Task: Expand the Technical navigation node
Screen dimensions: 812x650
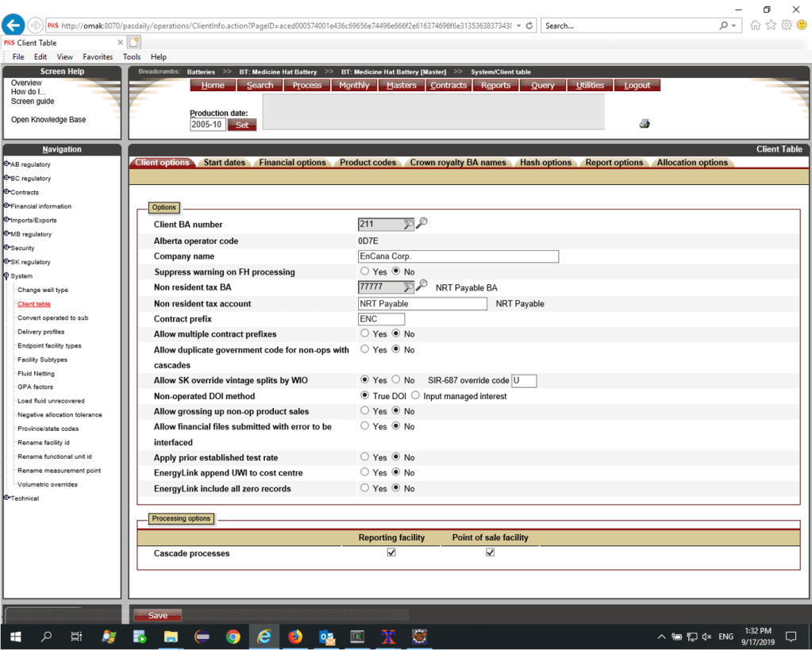Action: tap(6, 498)
